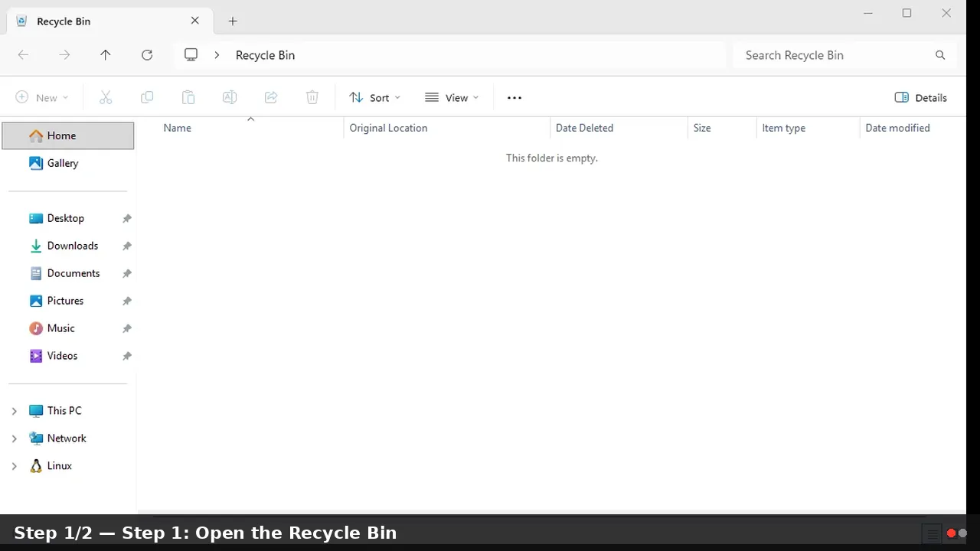Viewport: 980px width, 551px height.
Task: Open a new tab with plus button
Action: point(233,21)
